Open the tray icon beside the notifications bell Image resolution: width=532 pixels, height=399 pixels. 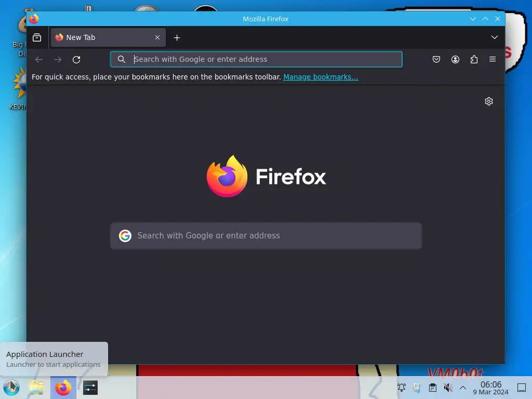[417, 388]
